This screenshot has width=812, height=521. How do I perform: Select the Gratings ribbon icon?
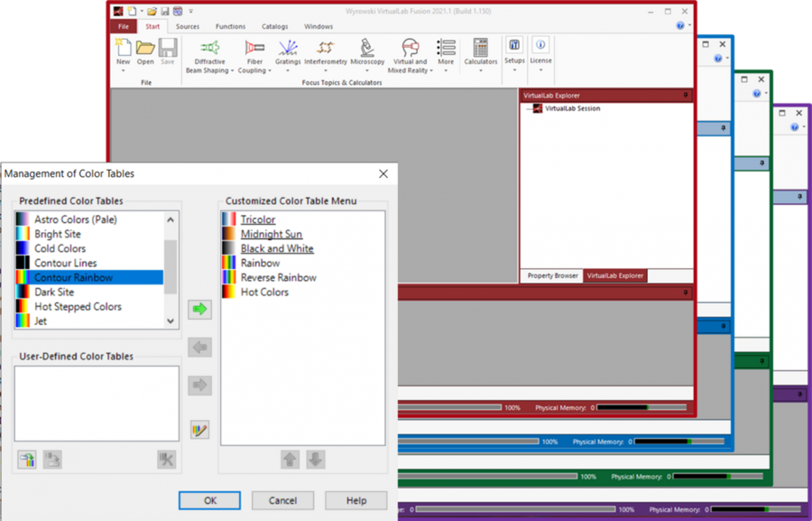(x=288, y=48)
